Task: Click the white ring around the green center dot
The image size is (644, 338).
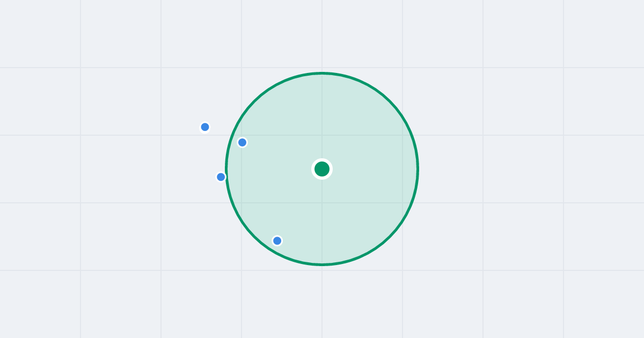Action: [x=322, y=160]
